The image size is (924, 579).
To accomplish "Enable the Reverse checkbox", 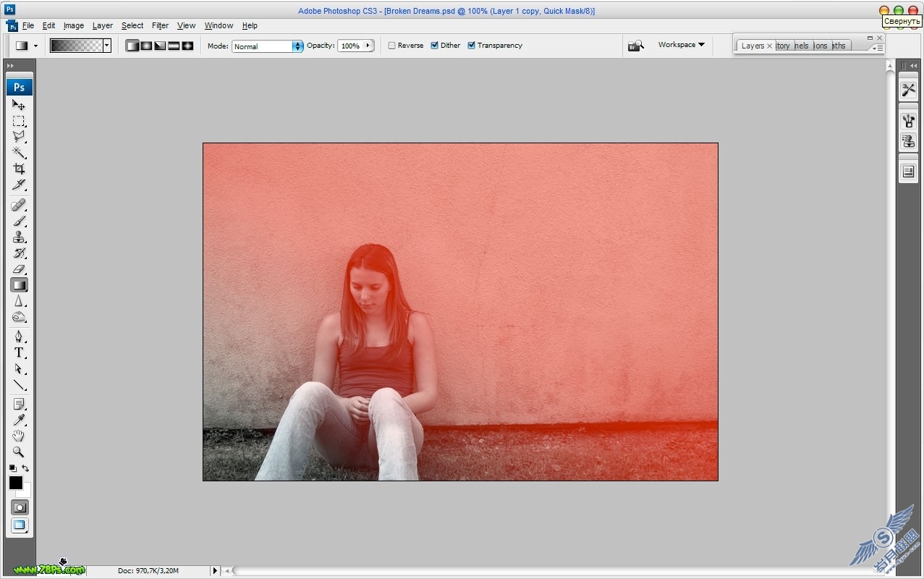I will click(391, 46).
